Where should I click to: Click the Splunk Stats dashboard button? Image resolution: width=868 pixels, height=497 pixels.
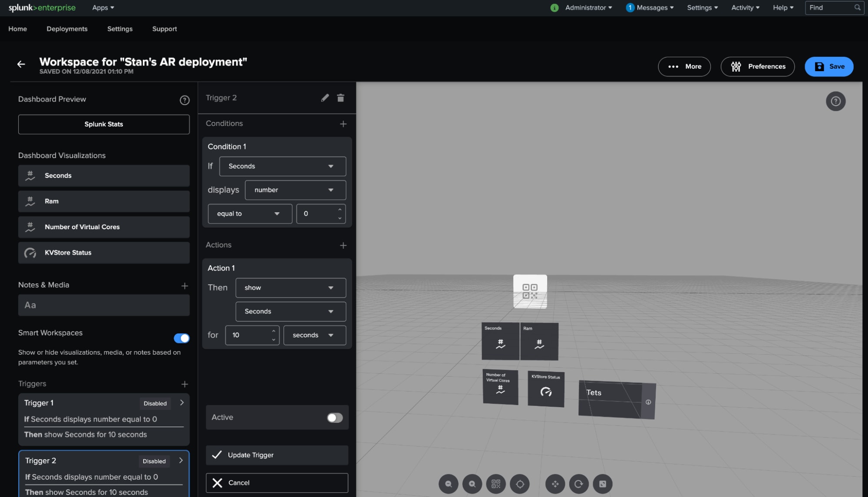click(104, 125)
